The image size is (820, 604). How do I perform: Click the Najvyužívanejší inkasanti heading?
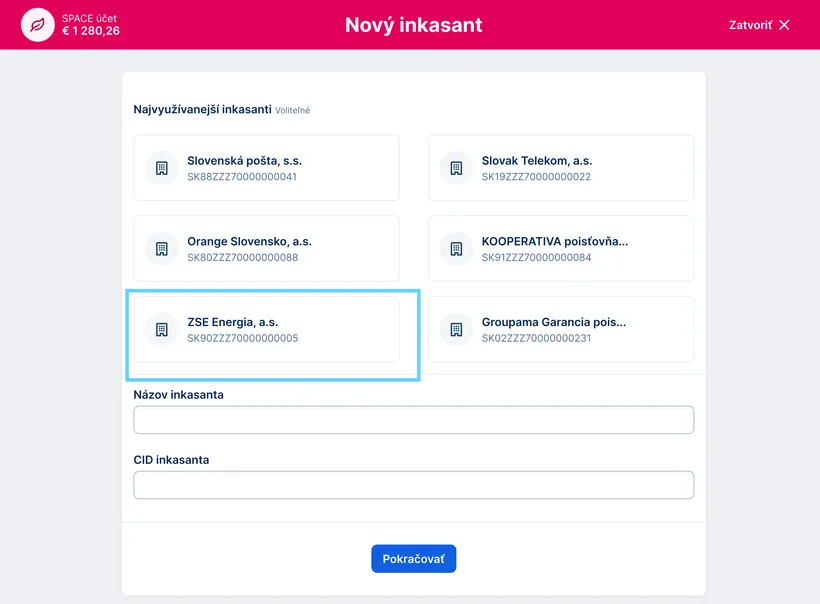(x=202, y=109)
